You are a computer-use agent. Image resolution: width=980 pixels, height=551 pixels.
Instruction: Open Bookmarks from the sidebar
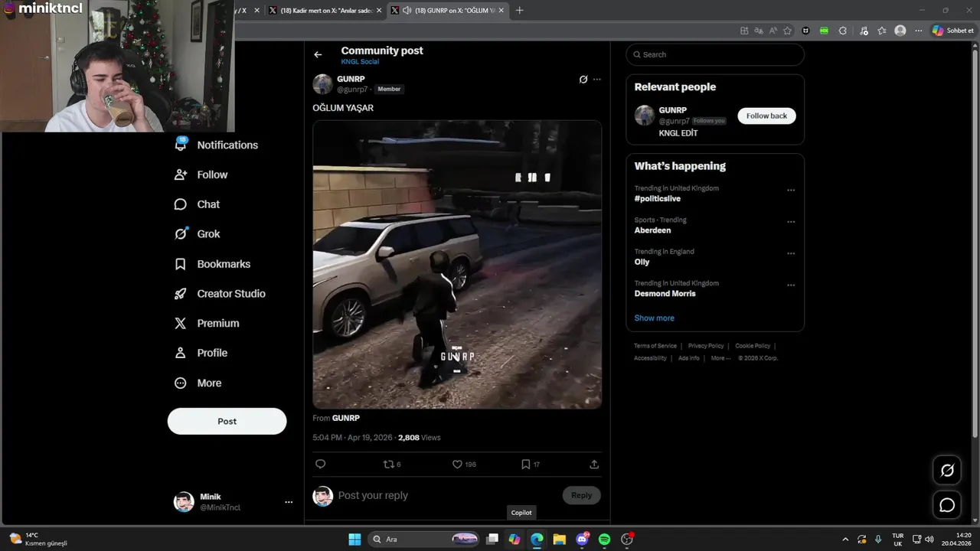(x=213, y=264)
